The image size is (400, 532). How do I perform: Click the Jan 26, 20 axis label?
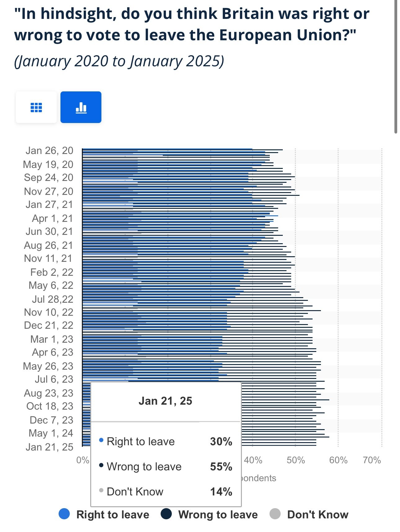point(50,151)
